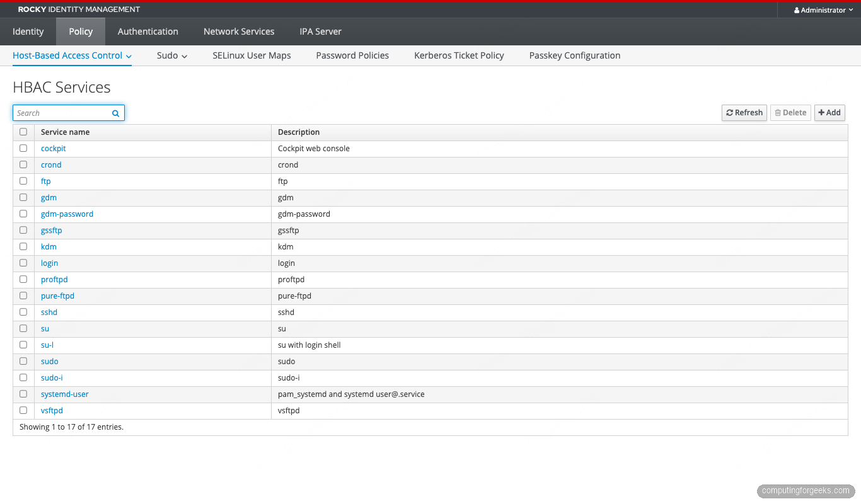861x504 pixels.
Task: Open the kdm service link
Action: coord(49,247)
